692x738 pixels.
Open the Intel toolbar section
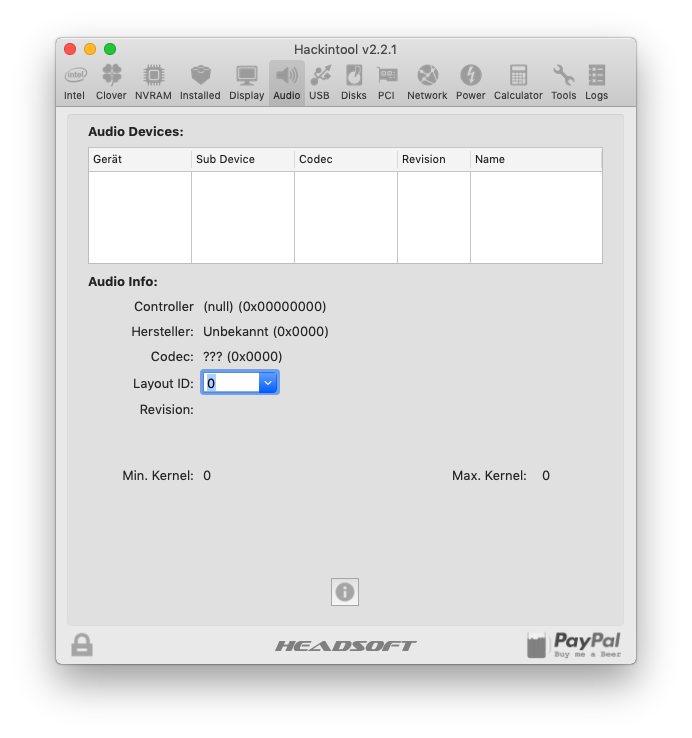point(74,83)
